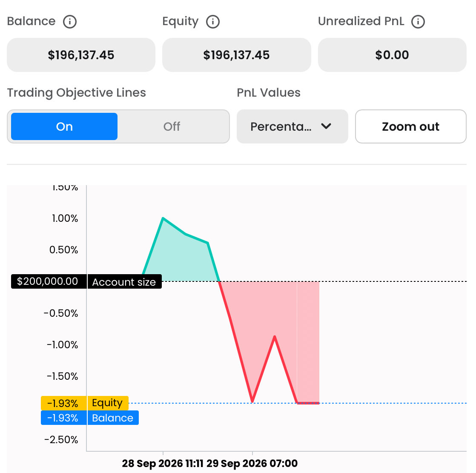The width and height of the screenshot is (476, 473).
Task: Open the Equity info icon
Action: 212,22
